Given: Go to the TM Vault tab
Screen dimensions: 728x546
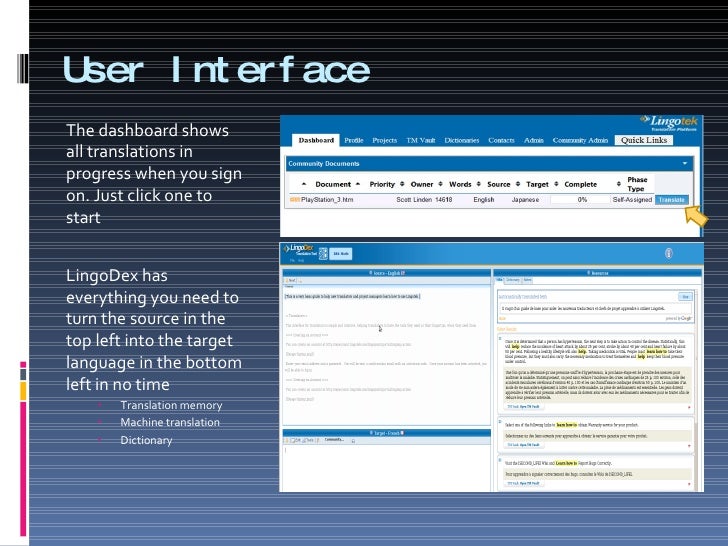Looking at the screenshot, I should (421, 140).
